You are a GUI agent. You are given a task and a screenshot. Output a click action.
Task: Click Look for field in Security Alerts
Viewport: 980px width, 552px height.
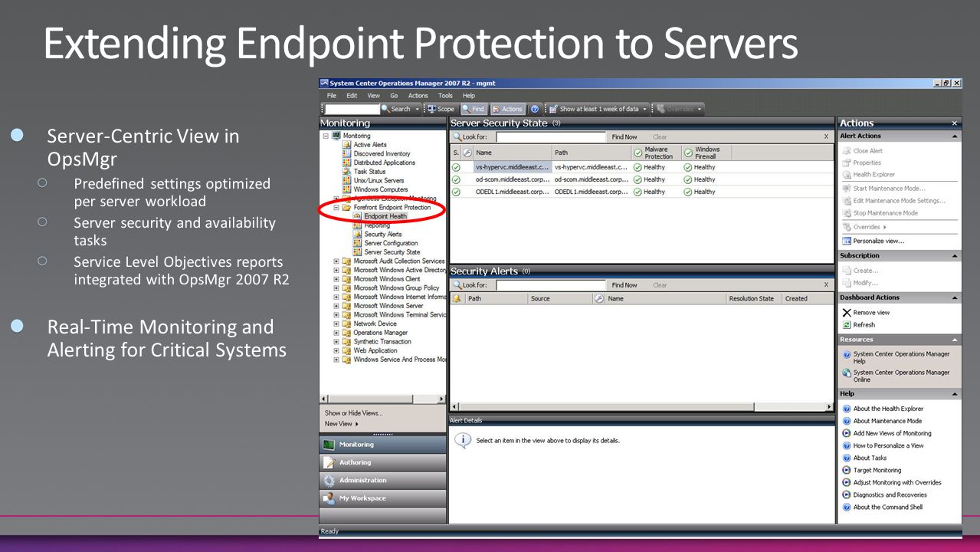[549, 284]
